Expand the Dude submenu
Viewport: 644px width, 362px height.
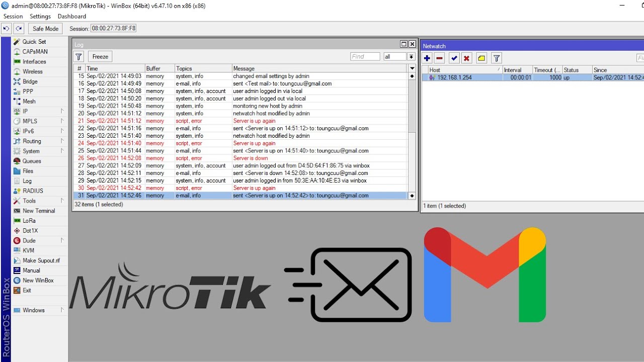39,241
